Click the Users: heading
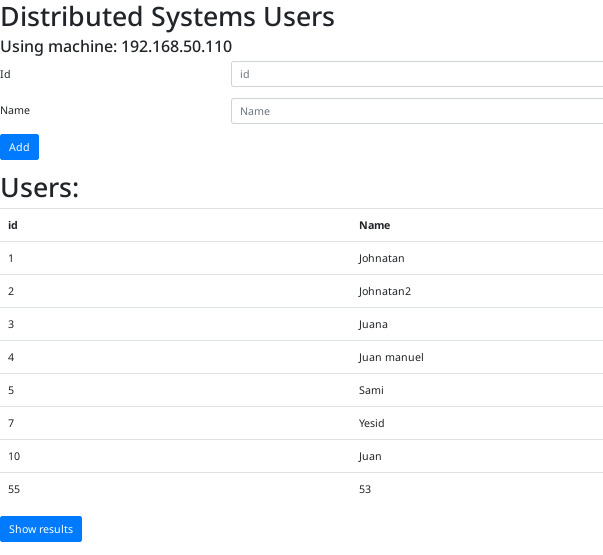603x555 pixels. coord(40,188)
